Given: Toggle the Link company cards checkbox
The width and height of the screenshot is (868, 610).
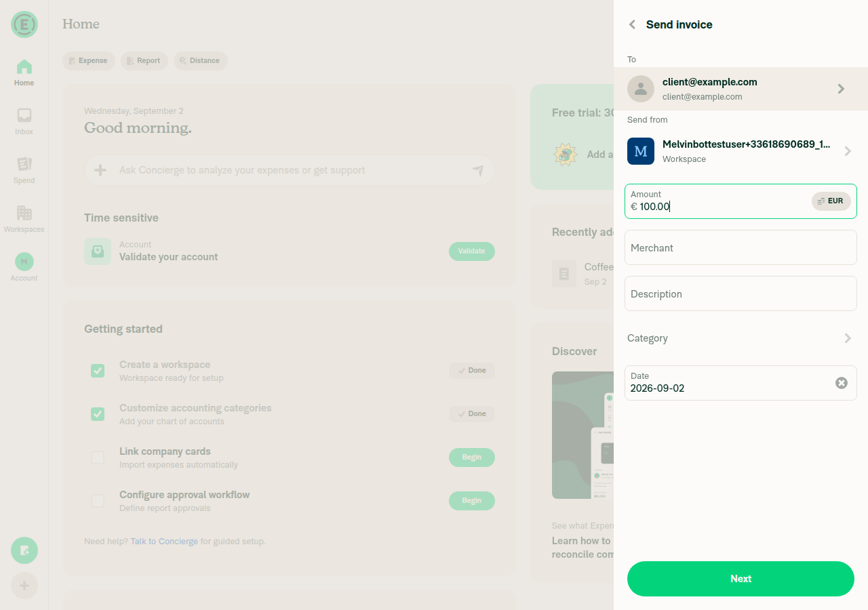Looking at the screenshot, I should pos(98,457).
